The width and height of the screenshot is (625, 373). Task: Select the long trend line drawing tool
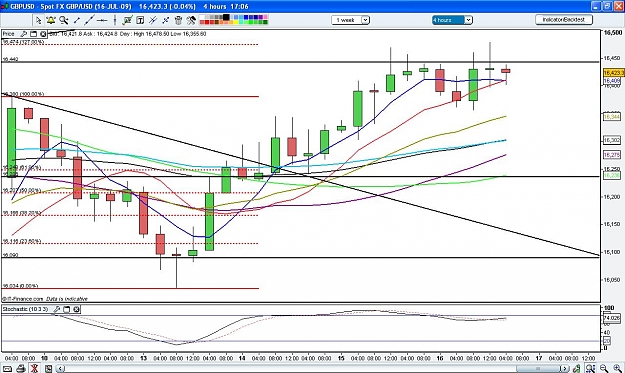(x=89, y=20)
